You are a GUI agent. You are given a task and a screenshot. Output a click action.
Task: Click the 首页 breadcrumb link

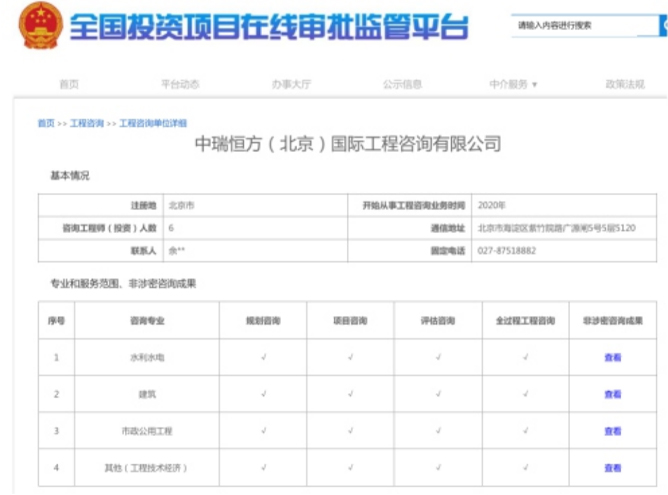pyautogui.click(x=46, y=123)
